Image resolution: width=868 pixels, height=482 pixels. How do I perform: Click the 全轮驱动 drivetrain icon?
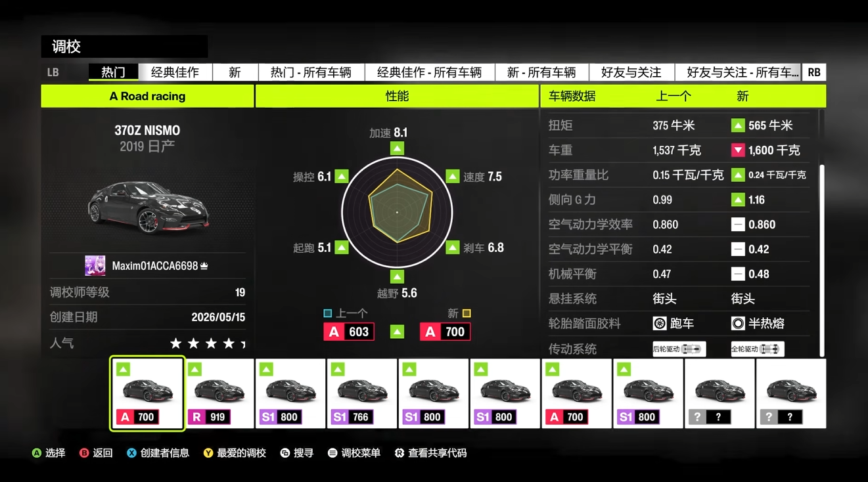click(x=757, y=349)
